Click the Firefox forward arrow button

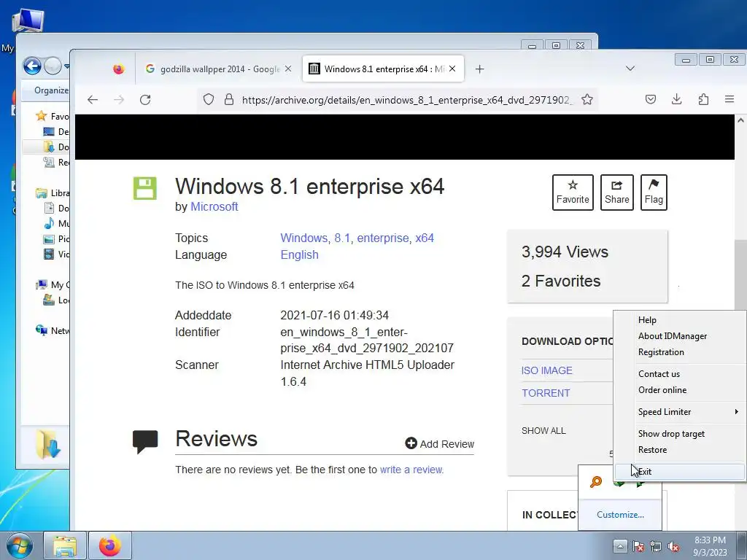click(119, 99)
